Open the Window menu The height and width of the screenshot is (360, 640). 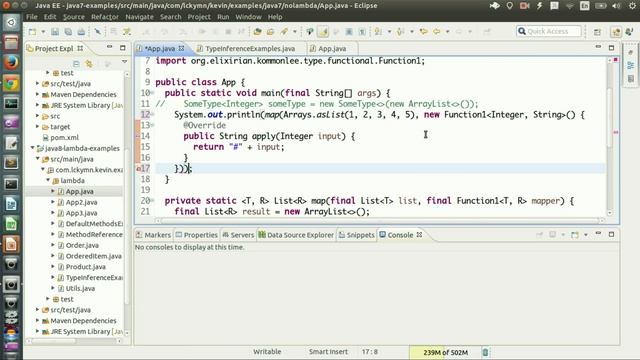pos(248,17)
